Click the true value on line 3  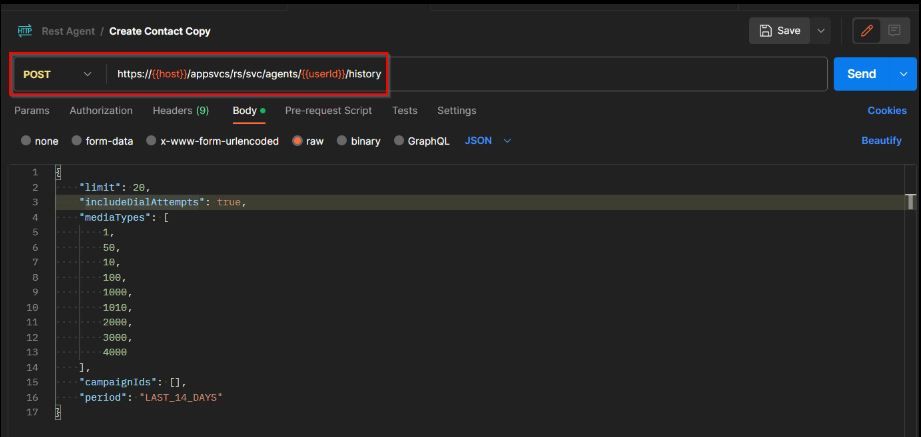tap(229, 202)
